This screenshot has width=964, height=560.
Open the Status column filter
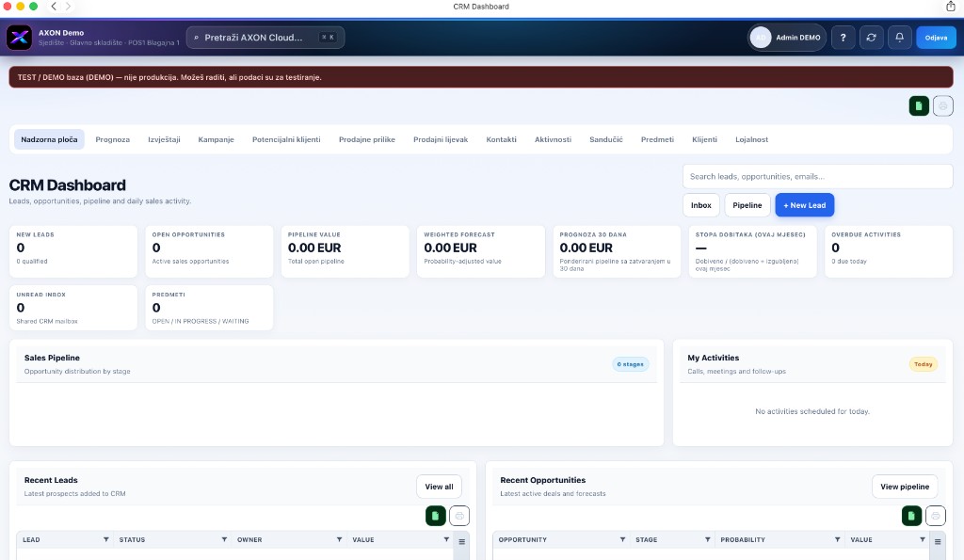click(224, 539)
